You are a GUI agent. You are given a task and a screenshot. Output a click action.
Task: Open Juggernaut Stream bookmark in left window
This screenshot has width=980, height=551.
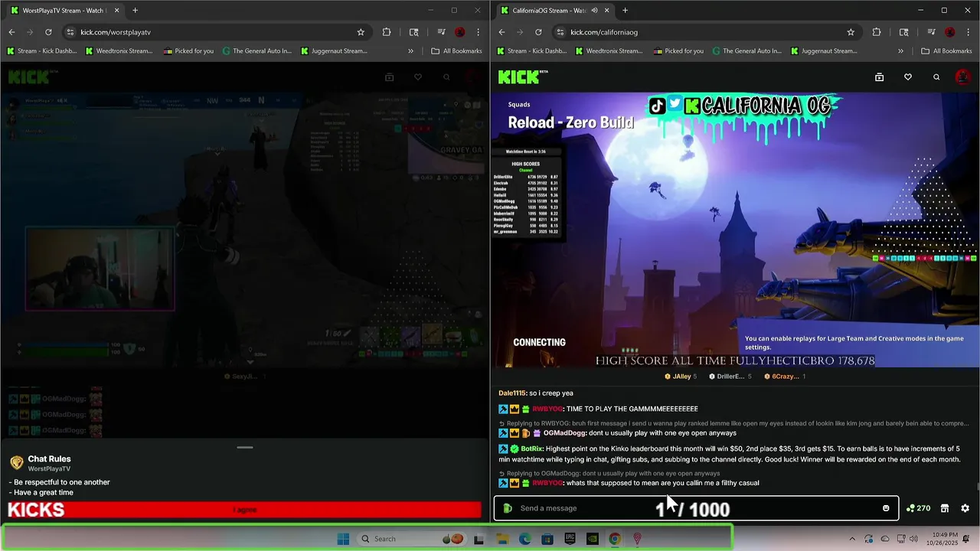(x=334, y=51)
